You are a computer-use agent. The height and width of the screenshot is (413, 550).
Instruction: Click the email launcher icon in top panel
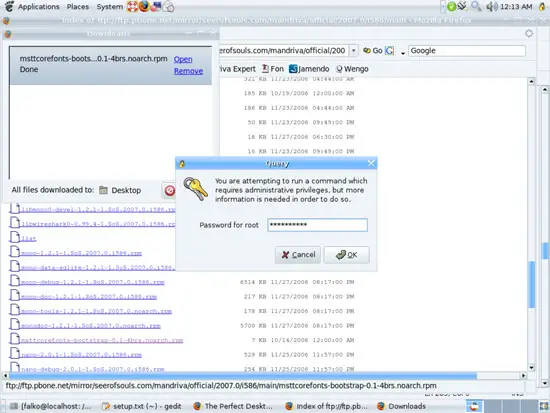point(156,6)
